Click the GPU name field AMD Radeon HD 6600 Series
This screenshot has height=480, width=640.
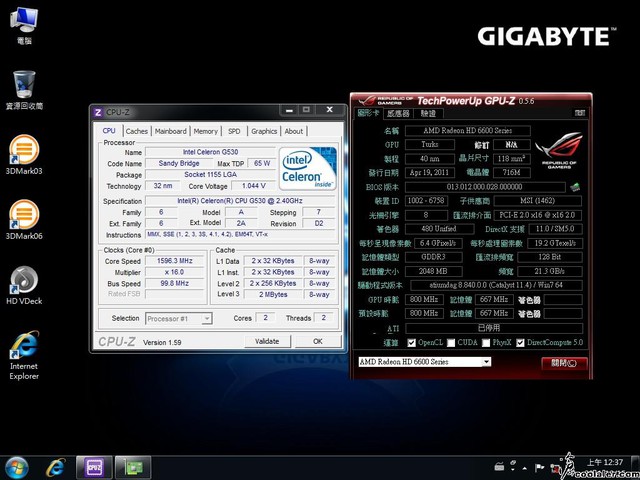(x=468, y=131)
